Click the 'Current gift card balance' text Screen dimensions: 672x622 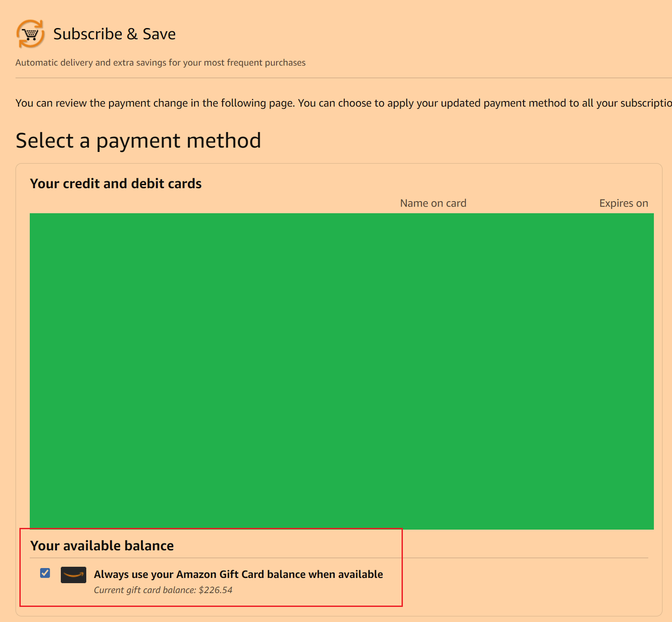145,590
